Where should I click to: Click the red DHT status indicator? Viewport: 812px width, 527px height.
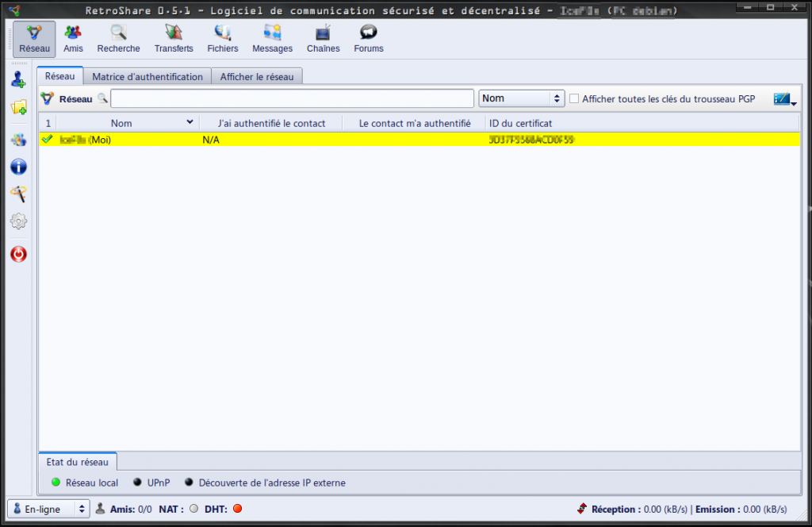pyautogui.click(x=238, y=509)
